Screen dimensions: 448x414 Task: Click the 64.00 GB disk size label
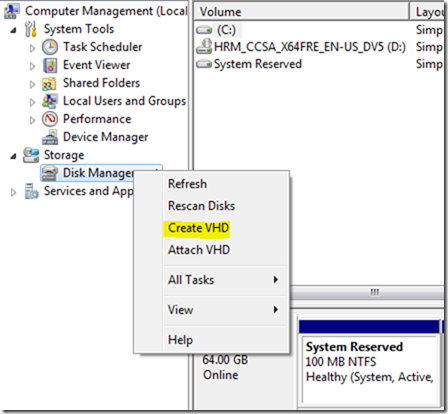225,360
